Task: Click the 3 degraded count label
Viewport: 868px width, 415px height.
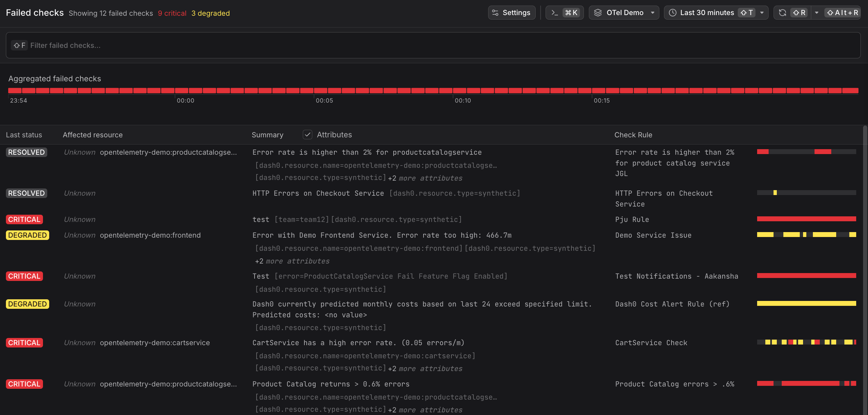Action: (x=211, y=13)
